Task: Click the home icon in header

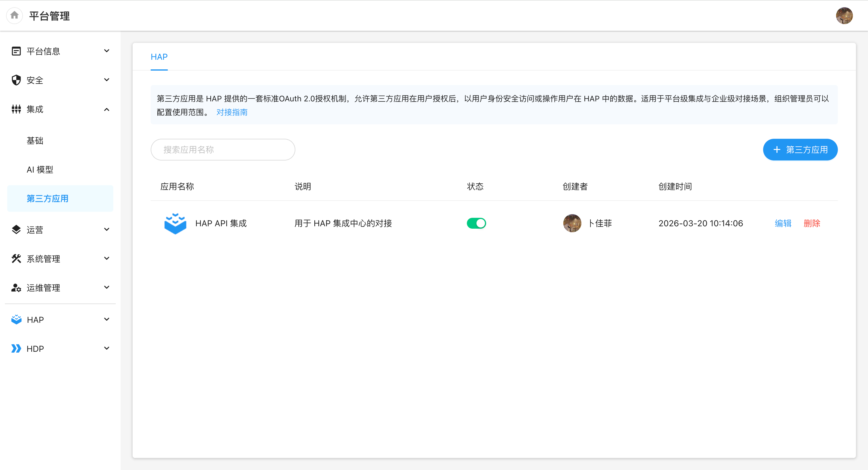Action: pyautogui.click(x=14, y=15)
